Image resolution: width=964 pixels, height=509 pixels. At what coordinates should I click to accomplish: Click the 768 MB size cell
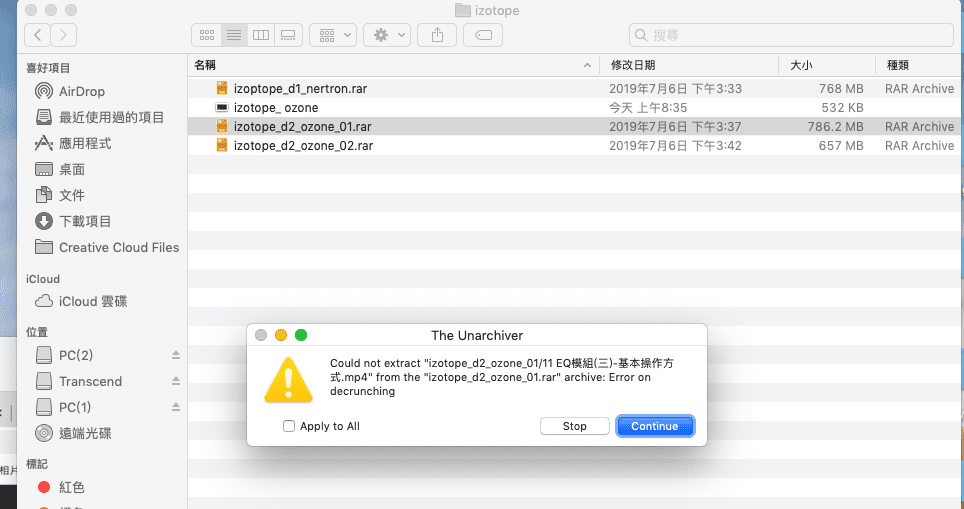point(841,89)
